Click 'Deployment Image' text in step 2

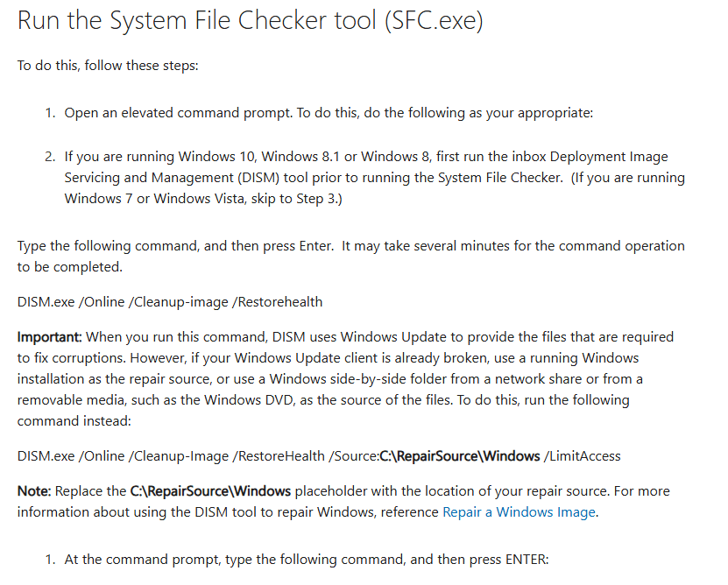tap(609, 157)
